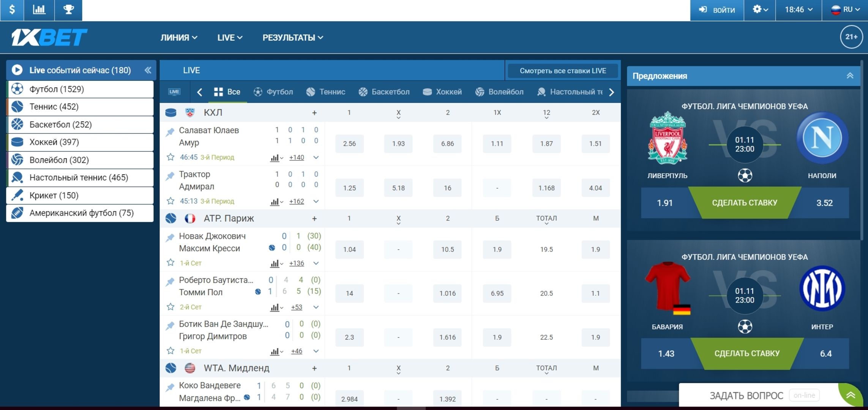Click the right panel scrollbar
The image size is (868, 410).
pos(862,150)
